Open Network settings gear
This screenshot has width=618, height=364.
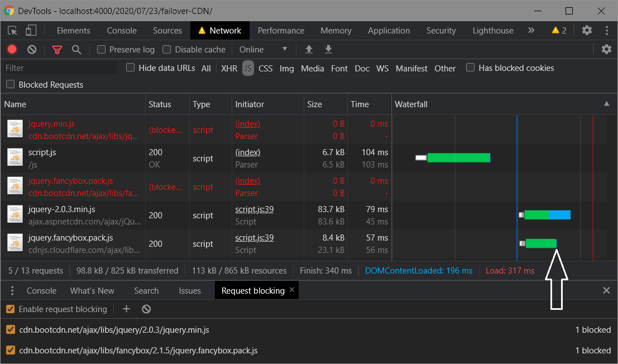[x=606, y=49]
